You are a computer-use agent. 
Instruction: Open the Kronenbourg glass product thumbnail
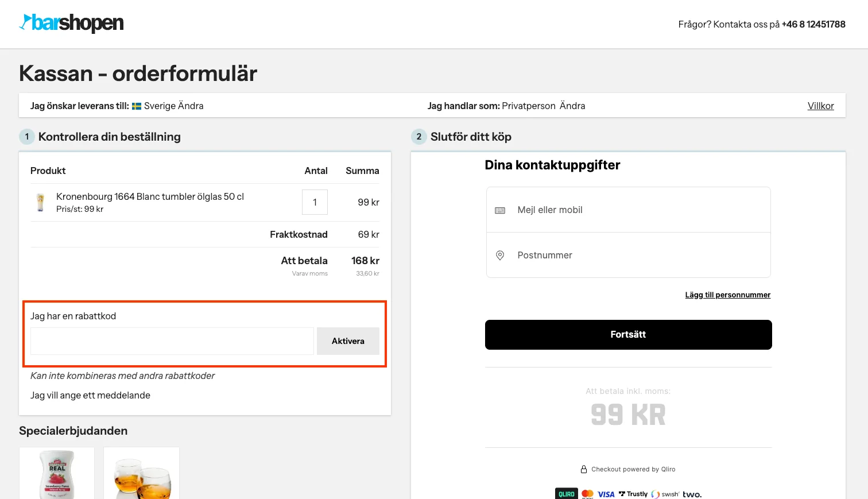[x=40, y=203]
